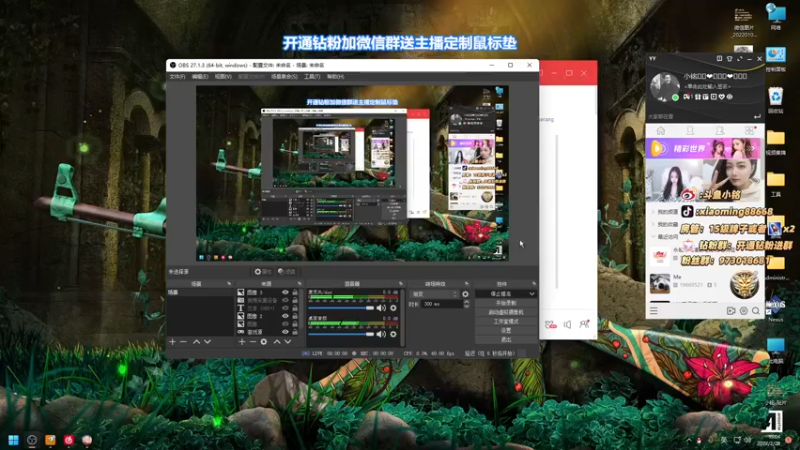Move the selected source up
Viewport: 800px width, 450px height.
tap(277, 341)
